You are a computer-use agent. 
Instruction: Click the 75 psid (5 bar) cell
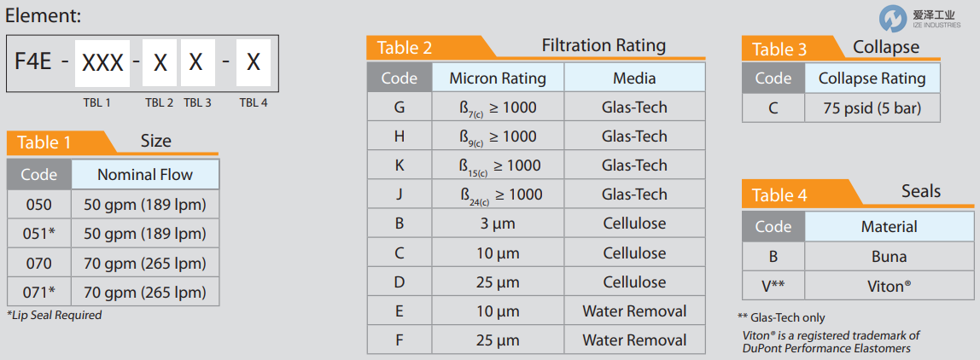point(872,108)
